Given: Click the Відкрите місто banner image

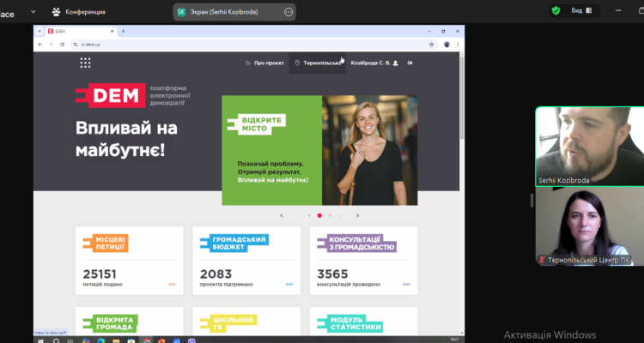Looking at the screenshot, I should (x=319, y=150).
